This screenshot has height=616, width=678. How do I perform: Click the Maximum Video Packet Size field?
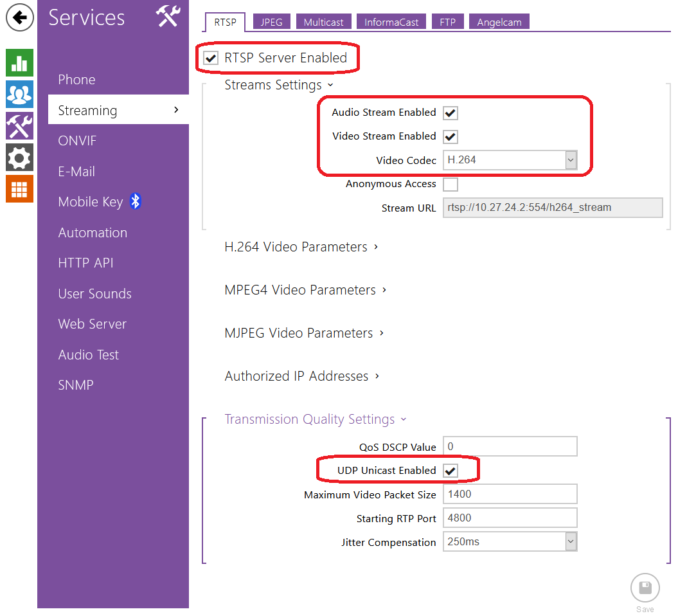tap(510, 494)
